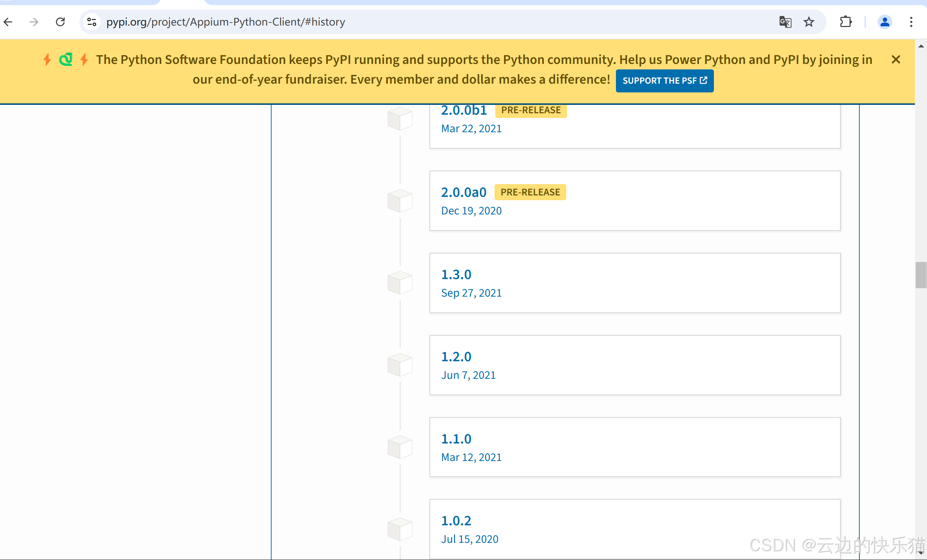927x560 pixels.
Task: Open release 2.0.0a0
Action: point(635,201)
